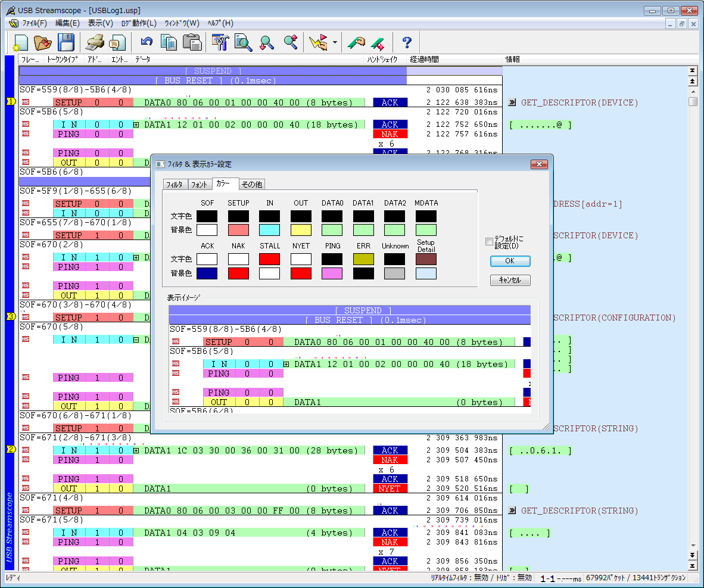Click the info arrow icon beside GET_DESCRIPTOR(DEVICE)
704x588 pixels.
coord(512,102)
